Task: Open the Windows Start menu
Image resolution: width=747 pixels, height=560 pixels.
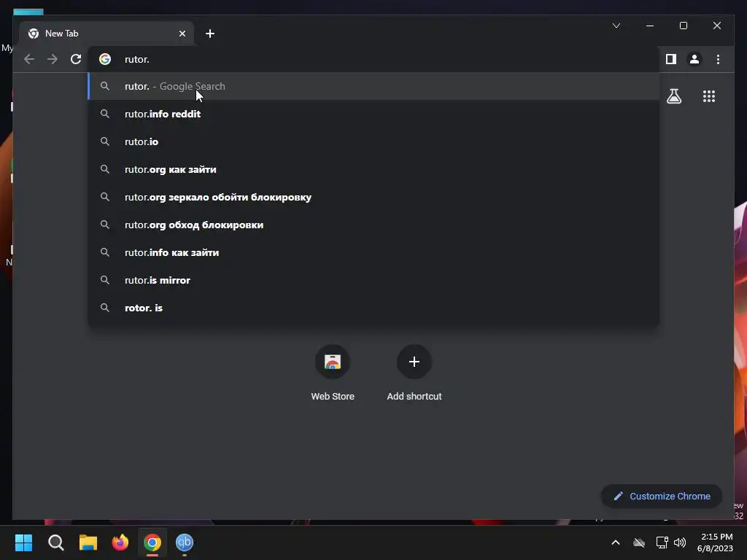Action: pyautogui.click(x=23, y=542)
